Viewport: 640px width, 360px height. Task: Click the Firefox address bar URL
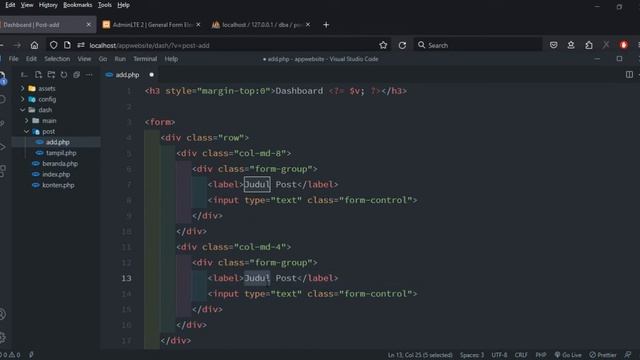tap(149, 45)
